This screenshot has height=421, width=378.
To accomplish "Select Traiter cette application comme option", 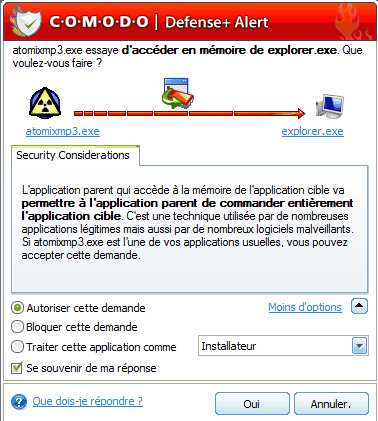I will coord(17,347).
